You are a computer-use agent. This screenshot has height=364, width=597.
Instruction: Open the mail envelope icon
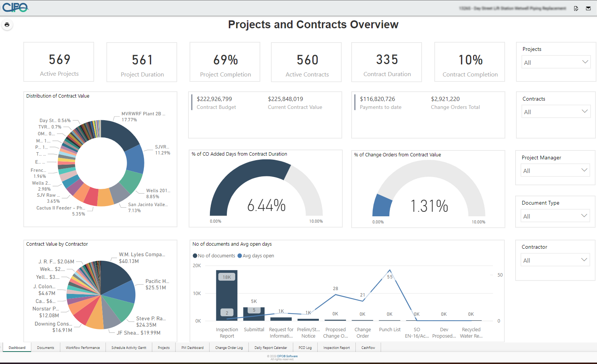(588, 8)
